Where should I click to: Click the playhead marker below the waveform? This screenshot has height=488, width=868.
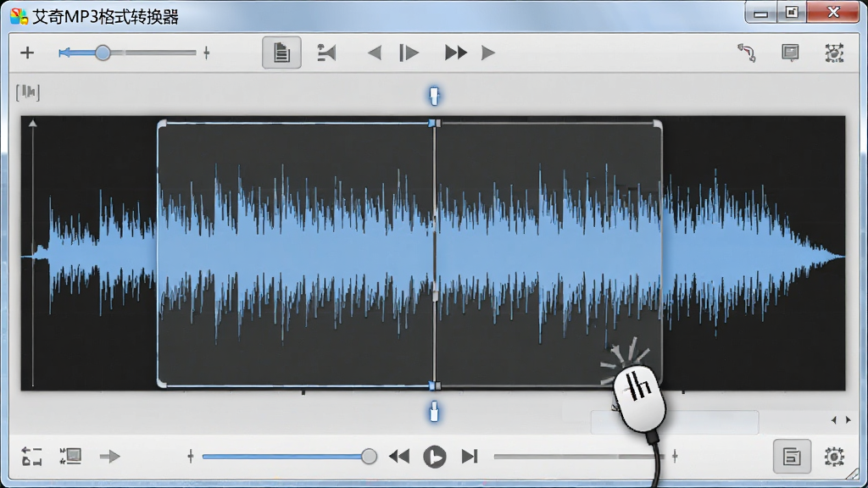434,413
